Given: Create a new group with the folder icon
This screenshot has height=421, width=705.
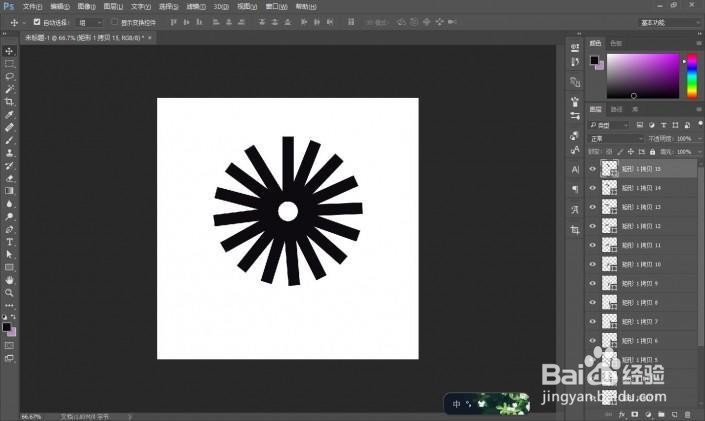Looking at the screenshot, I should point(661,414).
